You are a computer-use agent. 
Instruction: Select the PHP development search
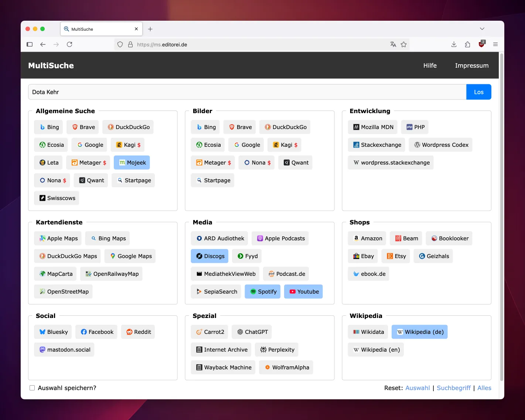click(x=415, y=127)
